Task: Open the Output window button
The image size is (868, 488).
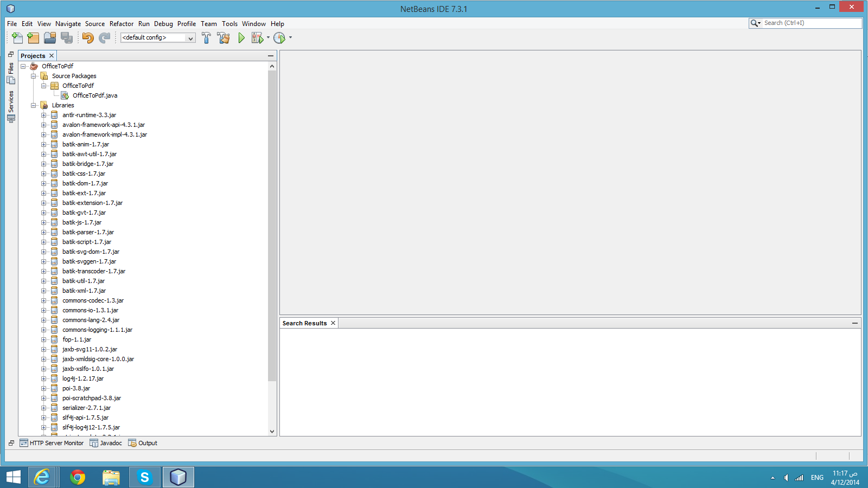Action: click(x=143, y=443)
